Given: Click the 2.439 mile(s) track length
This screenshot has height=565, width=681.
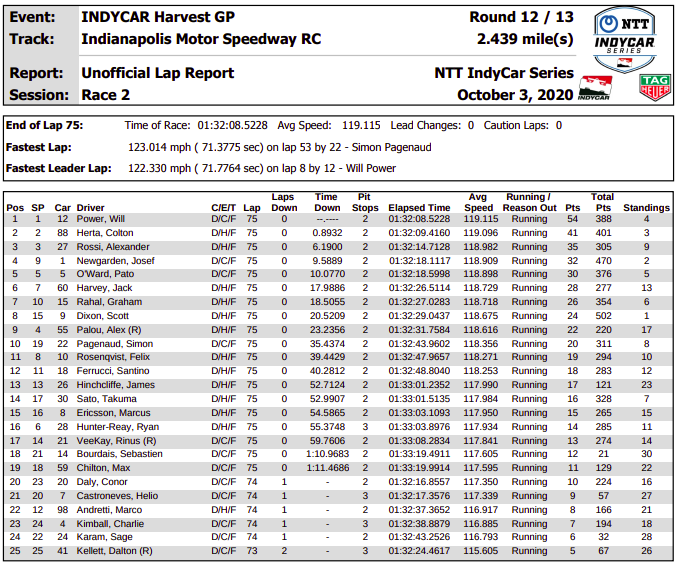Looking at the screenshot, I should click(525, 39).
